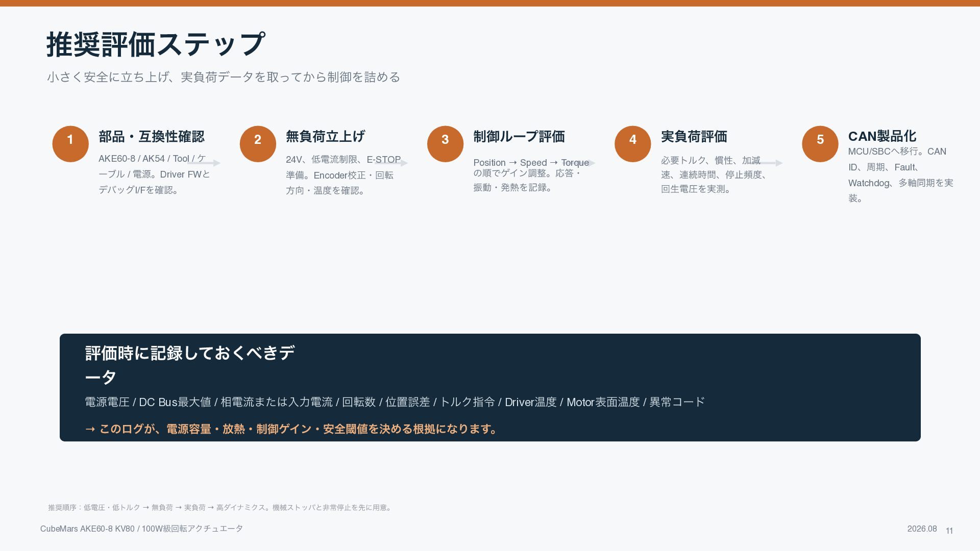Select the subtitle starting 小さく安全に立ち上げ
Image resolution: width=980 pixels, height=551 pixels.
224,77
